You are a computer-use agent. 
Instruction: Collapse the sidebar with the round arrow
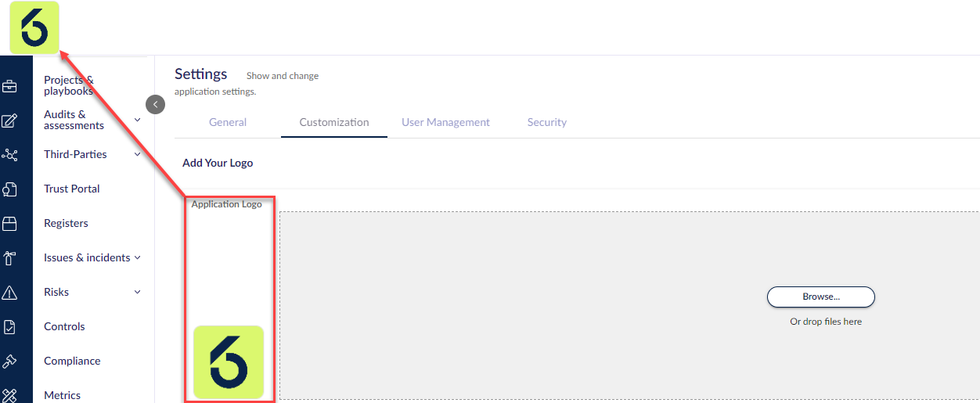tap(155, 104)
